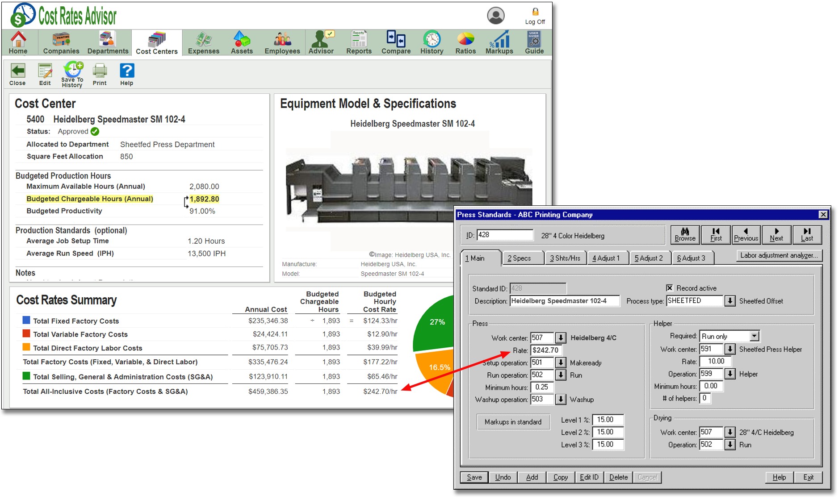Open the Setup operation 501 dropdown arrow

[561, 362]
